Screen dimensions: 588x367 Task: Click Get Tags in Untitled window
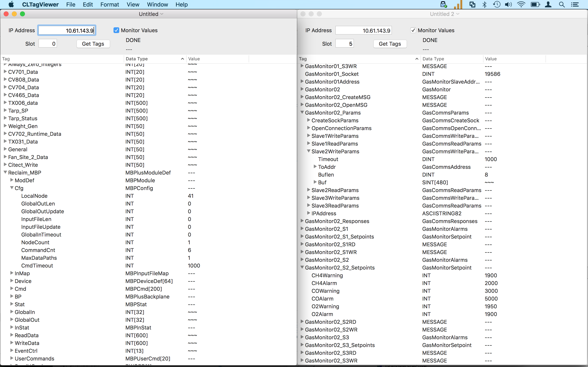tap(93, 44)
